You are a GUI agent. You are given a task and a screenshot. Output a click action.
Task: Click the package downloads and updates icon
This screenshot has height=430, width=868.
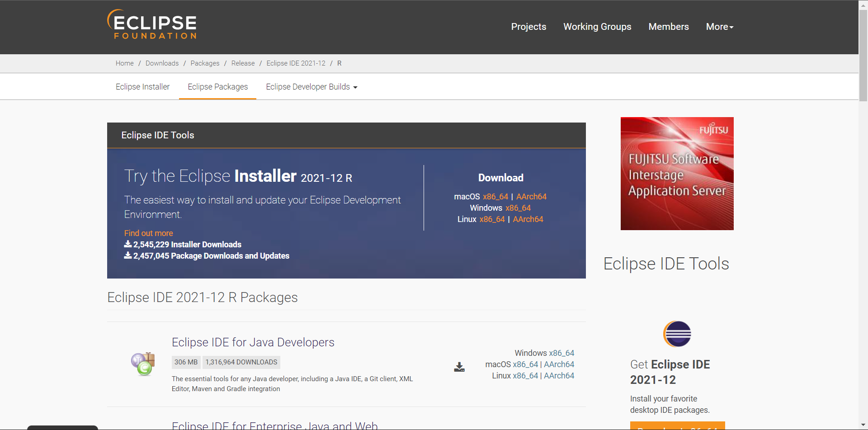point(127,255)
